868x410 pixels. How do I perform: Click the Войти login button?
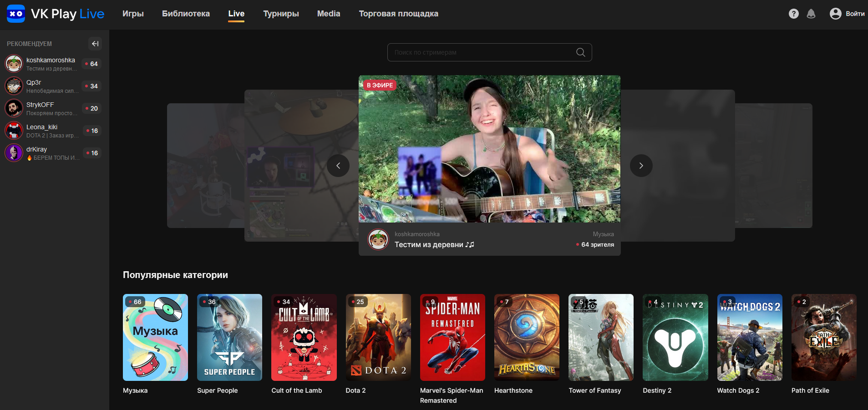tap(855, 14)
